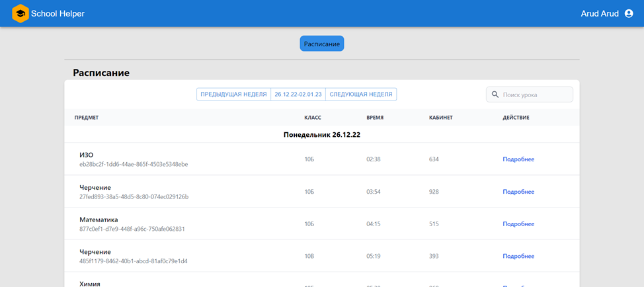Select the Математика subject name
644x287 pixels.
(x=99, y=220)
